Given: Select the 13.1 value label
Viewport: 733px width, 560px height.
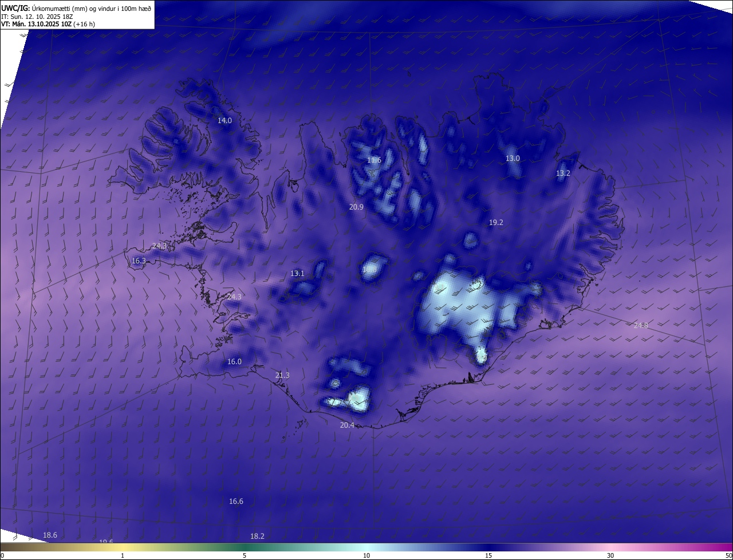Looking at the screenshot, I should (x=297, y=274).
